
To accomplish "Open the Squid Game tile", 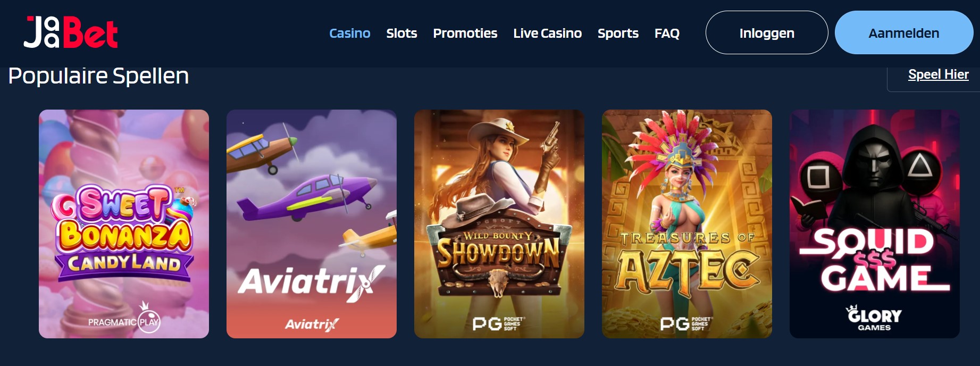I will coord(875,224).
